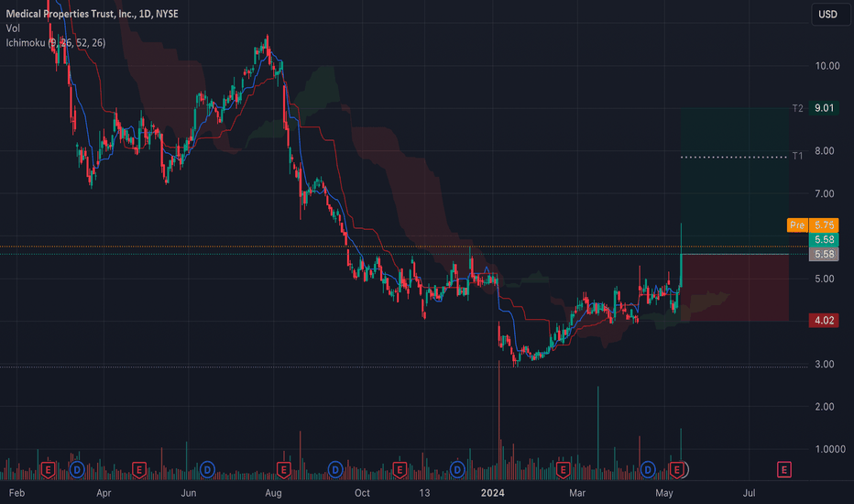
Task: Open the dividend D marker just after Jun
Action: (207, 469)
